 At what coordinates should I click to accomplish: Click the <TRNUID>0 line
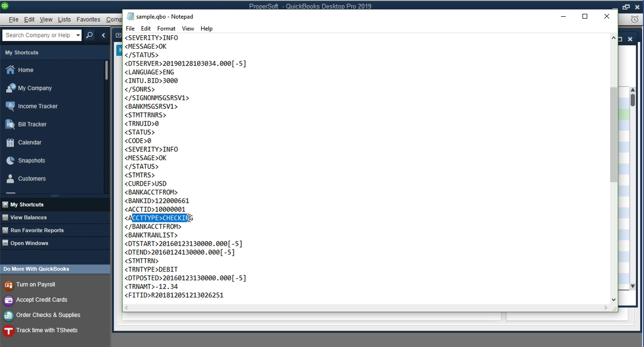click(x=142, y=124)
